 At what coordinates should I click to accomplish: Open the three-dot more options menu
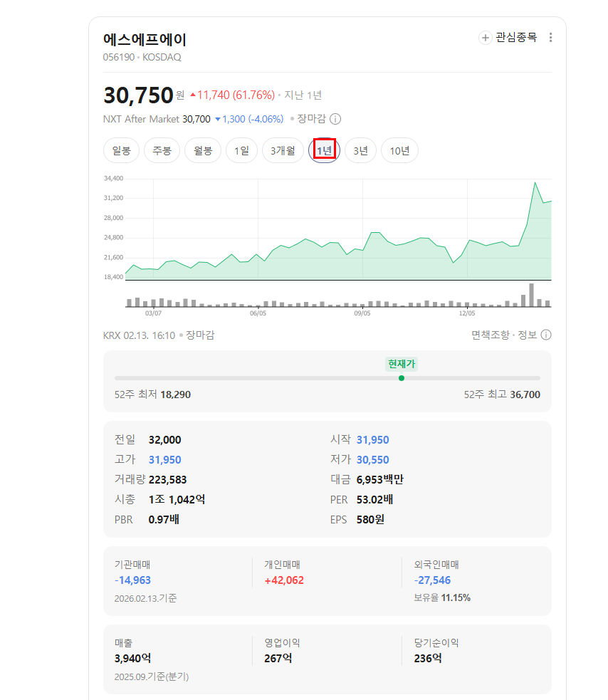(x=550, y=38)
